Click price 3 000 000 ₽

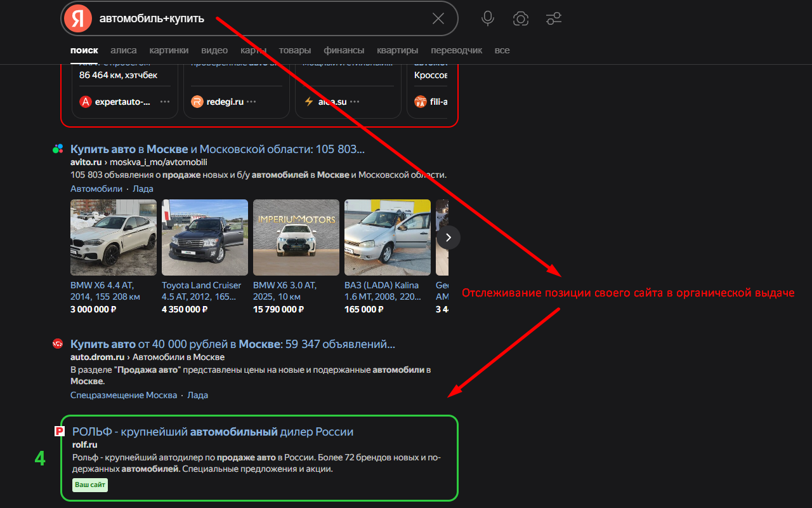(x=93, y=309)
